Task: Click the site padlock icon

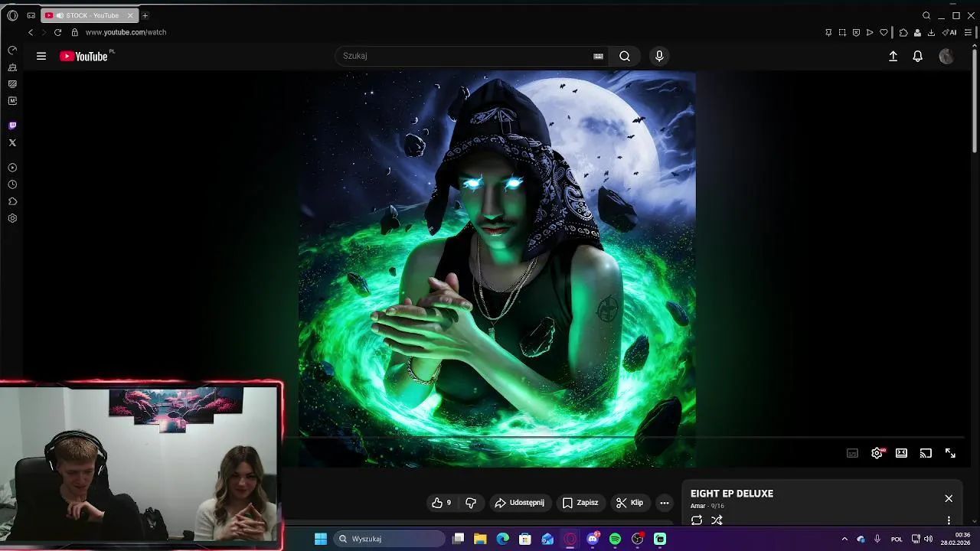Action: 74,32
